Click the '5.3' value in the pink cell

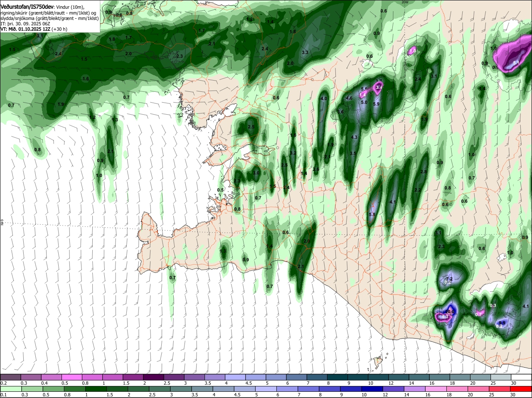pos(445,317)
